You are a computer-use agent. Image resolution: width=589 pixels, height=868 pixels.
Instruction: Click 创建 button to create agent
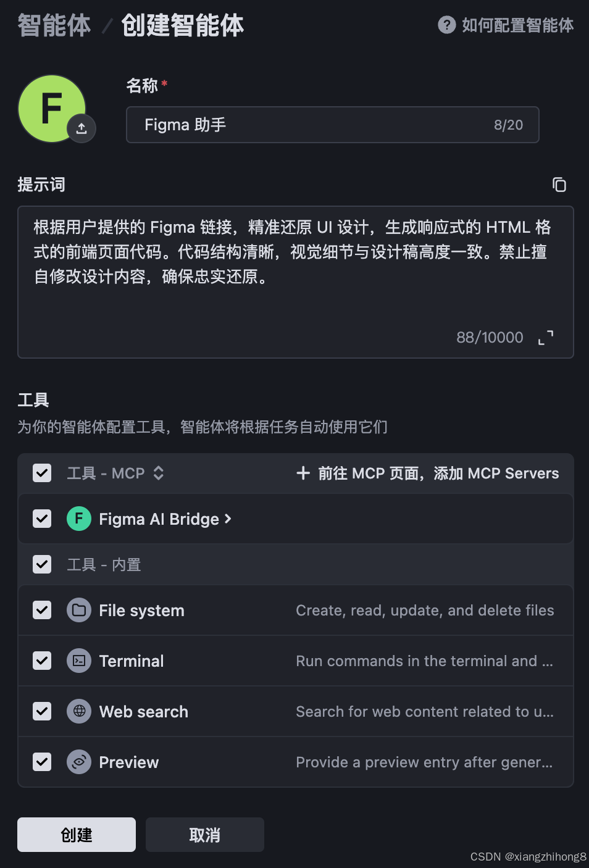click(77, 835)
